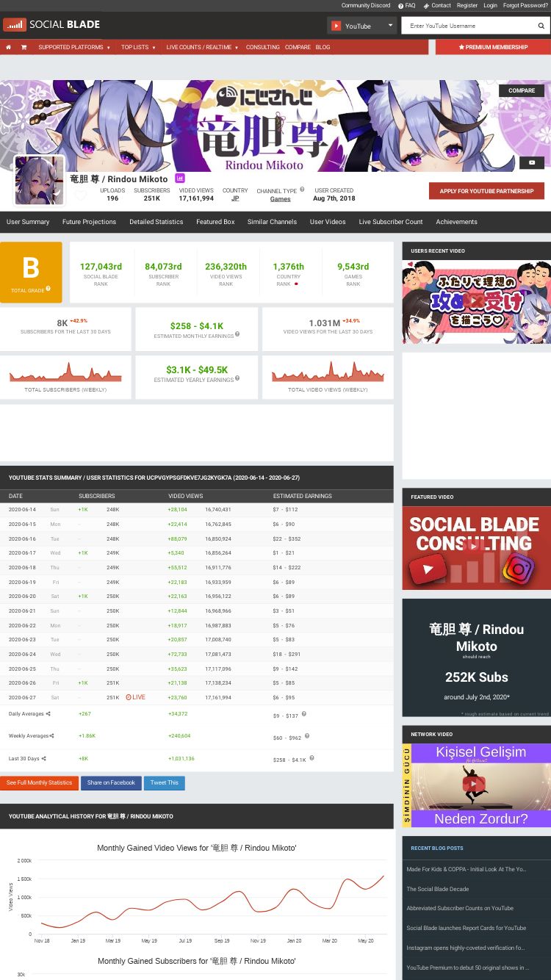Go to the home icon in navigation
The width and height of the screenshot is (551, 980).
click(8, 47)
